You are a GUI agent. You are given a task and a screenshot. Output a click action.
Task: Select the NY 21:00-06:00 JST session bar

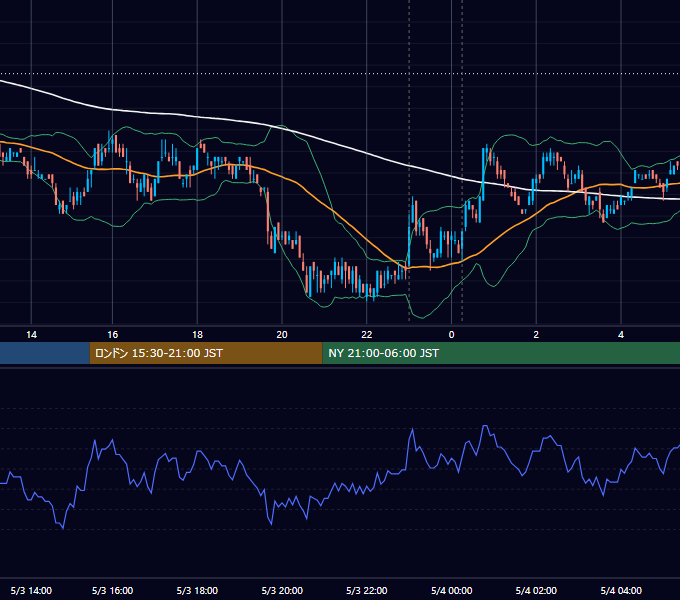[501, 353]
